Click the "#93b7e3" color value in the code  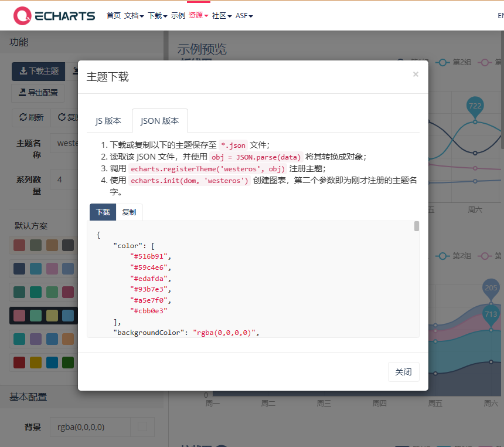click(x=149, y=289)
